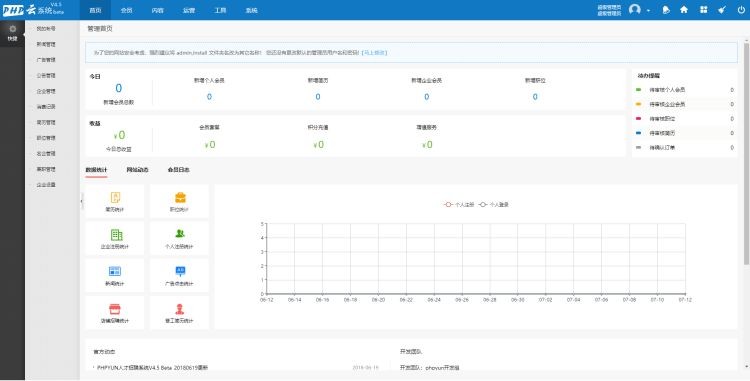Viewport: 750px width, 381px height.
Task: Click the 增值服务 revenue amount
Action: click(x=427, y=144)
